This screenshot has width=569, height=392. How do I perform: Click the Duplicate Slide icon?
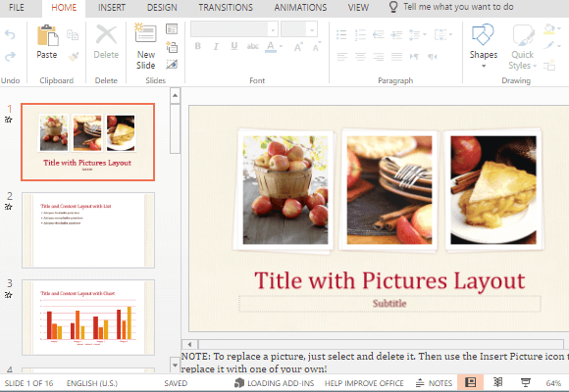[172, 47]
